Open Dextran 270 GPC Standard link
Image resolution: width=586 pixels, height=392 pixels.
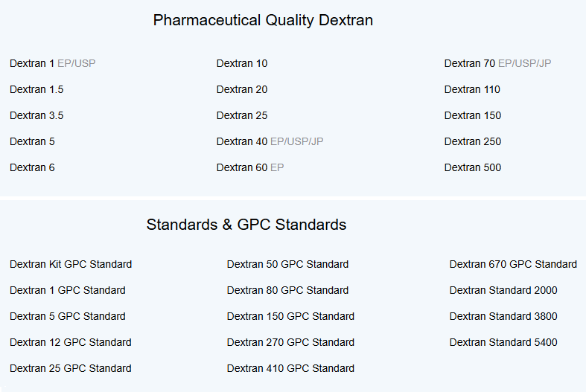click(x=290, y=342)
